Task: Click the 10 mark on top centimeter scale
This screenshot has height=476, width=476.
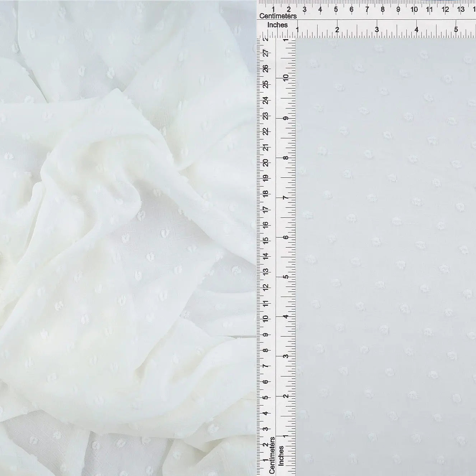Action: [414, 10]
